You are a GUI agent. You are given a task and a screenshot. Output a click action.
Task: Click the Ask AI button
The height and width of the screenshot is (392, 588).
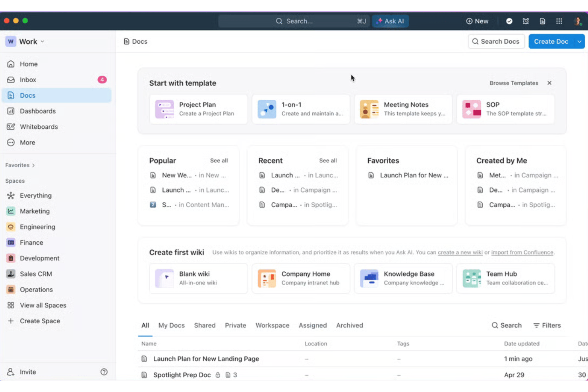[390, 21]
